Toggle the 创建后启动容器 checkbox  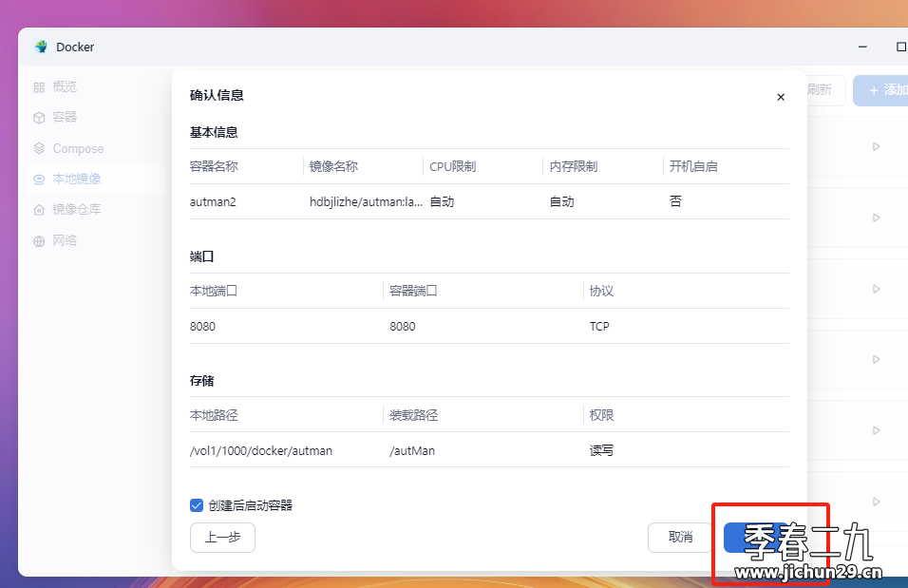[x=197, y=505]
